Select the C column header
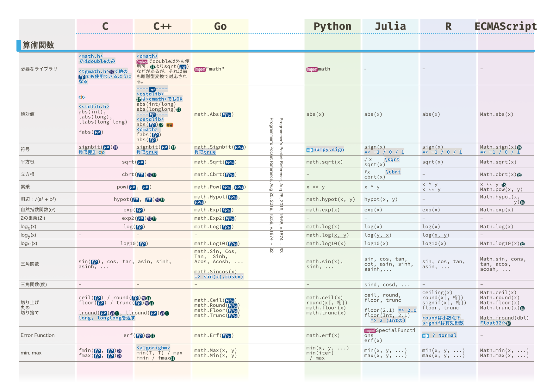This screenshot has width=553, height=392. pyautogui.click(x=105, y=26)
